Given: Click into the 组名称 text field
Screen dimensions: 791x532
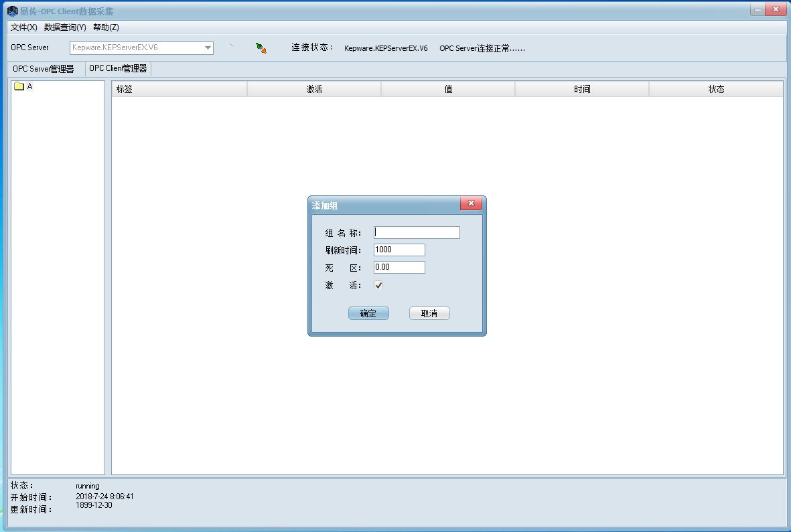Looking at the screenshot, I should (417, 232).
